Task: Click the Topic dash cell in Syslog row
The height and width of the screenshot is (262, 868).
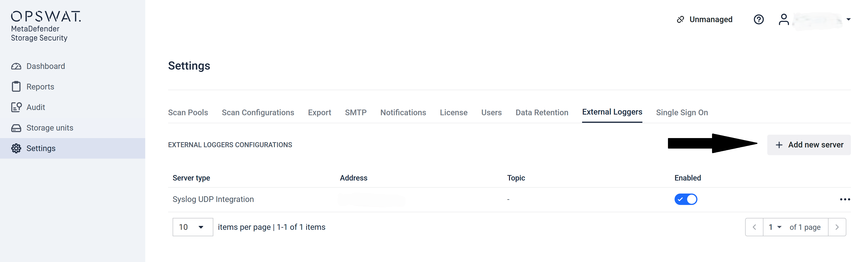Action: [508, 200]
